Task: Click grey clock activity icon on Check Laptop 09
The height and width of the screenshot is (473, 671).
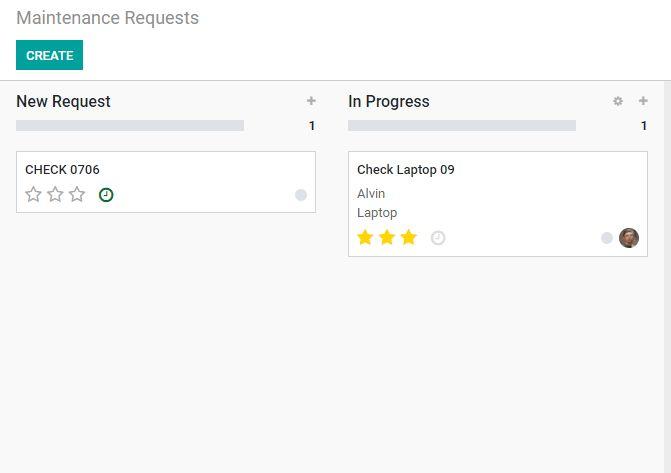Action: pyautogui.click(x=438, y=238)
